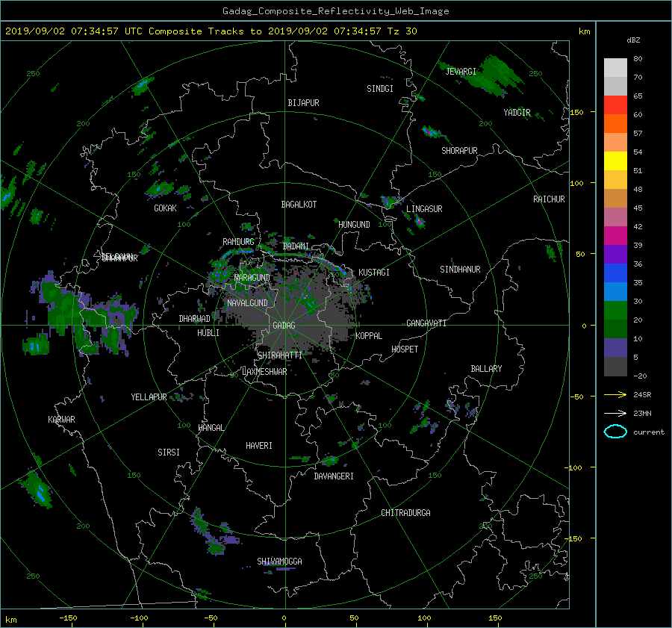The width and height of the screenshot is (672, 628).
Task: Click the BAGALKOT label on map
Action: click(x=299, y=205)
